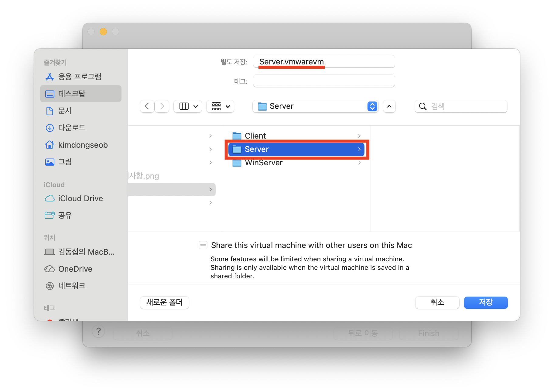
Task: Open kimdongseob home folder
Action: pyautogui.click(x=80, y=145)
